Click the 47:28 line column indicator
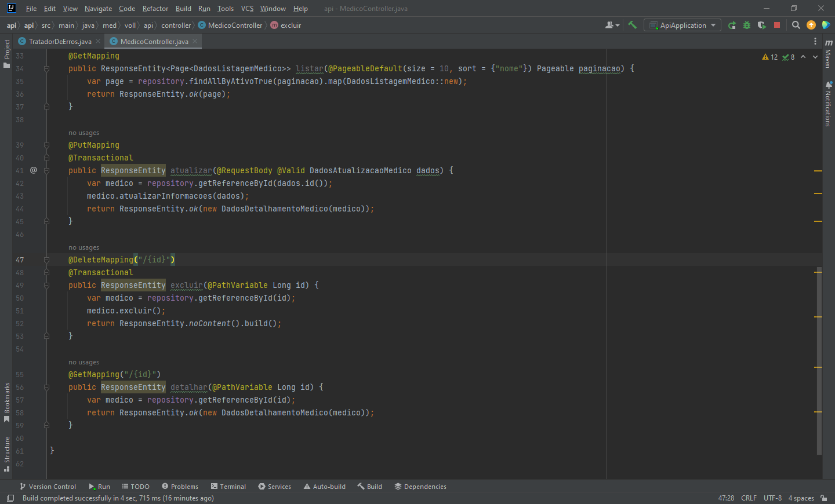Viewport: 835px width, 504px height. [726, 498]
